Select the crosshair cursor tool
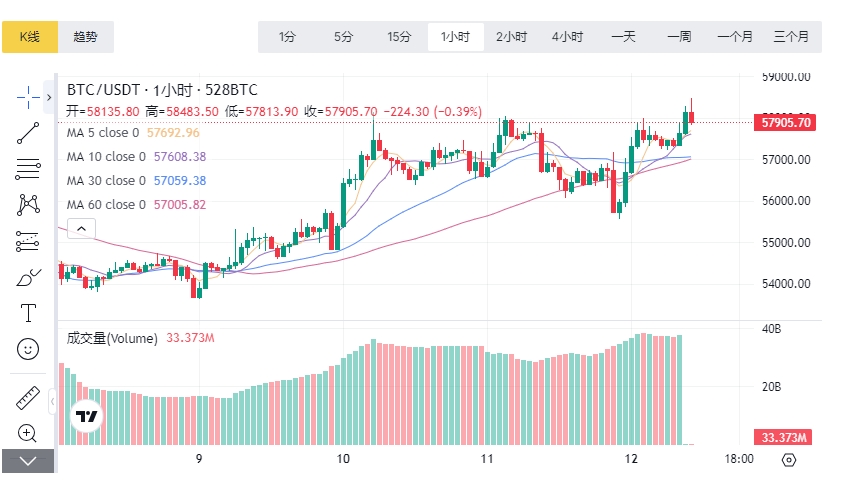The width and height of the screenshot is (841, 487). coord(28,96)
